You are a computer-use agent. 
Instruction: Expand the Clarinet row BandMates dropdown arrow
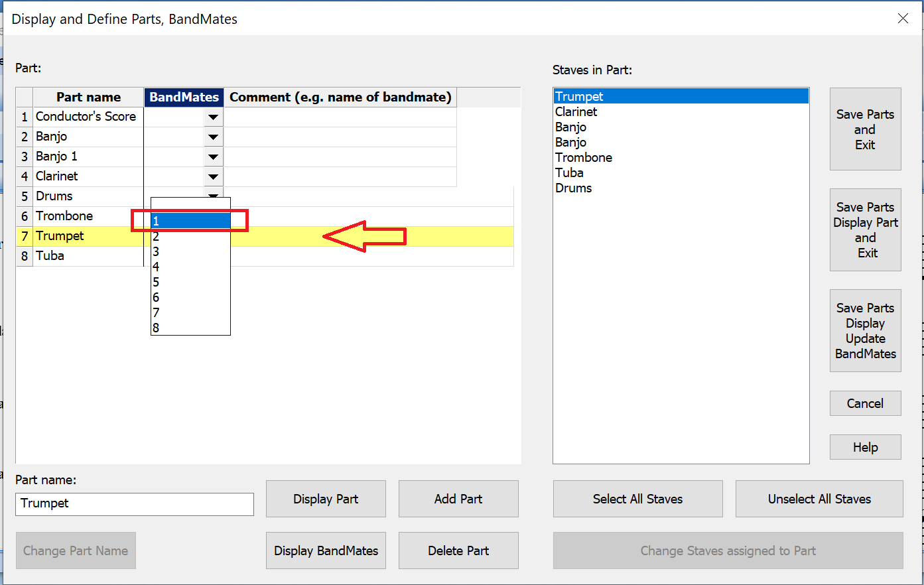tap(213, 177)
